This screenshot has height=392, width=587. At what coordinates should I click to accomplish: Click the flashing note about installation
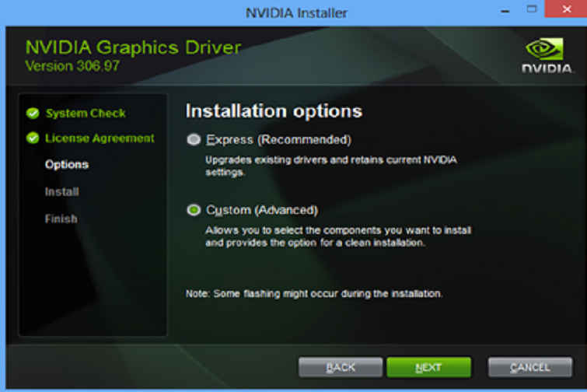pos(314,294)
